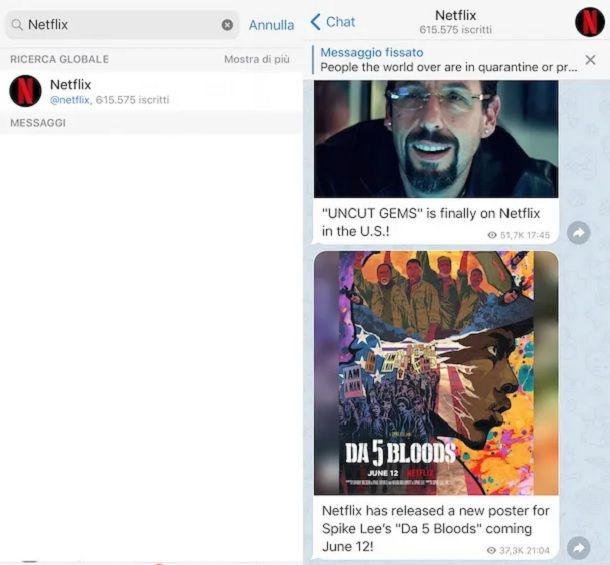Open Netflix profile picture in chat header
610x565 pixels.
tap(590, 22)
